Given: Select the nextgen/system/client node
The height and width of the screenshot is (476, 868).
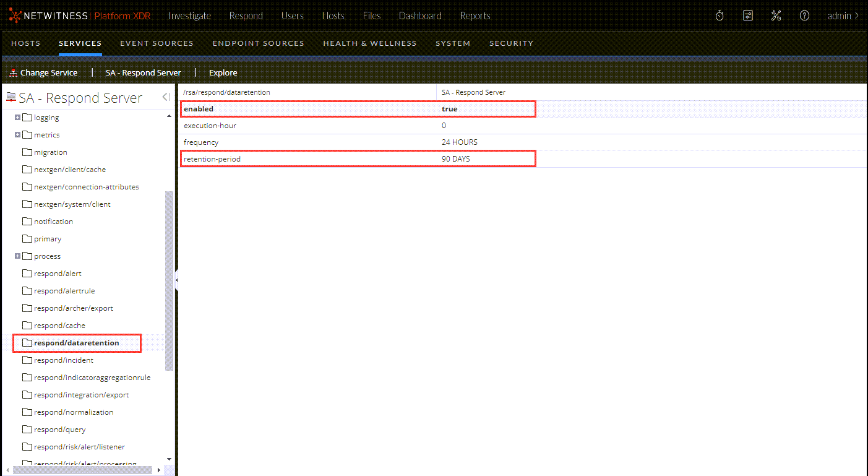Looking at the screenshot, I should tap(72, 204).
